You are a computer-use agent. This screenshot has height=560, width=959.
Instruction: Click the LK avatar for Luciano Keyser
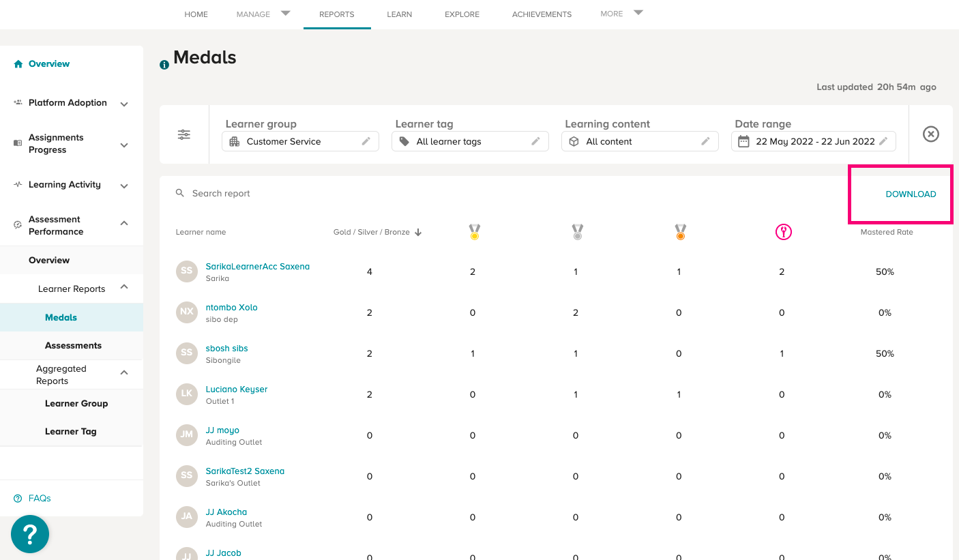[187, 394]
